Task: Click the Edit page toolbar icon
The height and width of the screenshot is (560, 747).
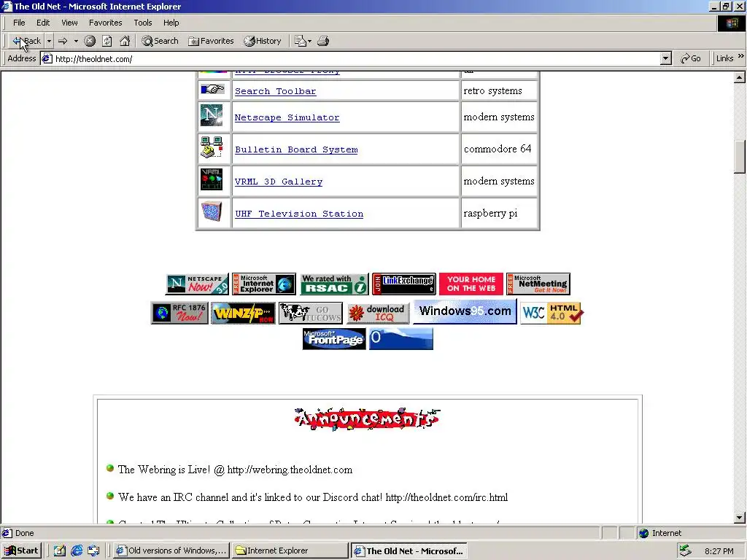Action: point(300,41)
